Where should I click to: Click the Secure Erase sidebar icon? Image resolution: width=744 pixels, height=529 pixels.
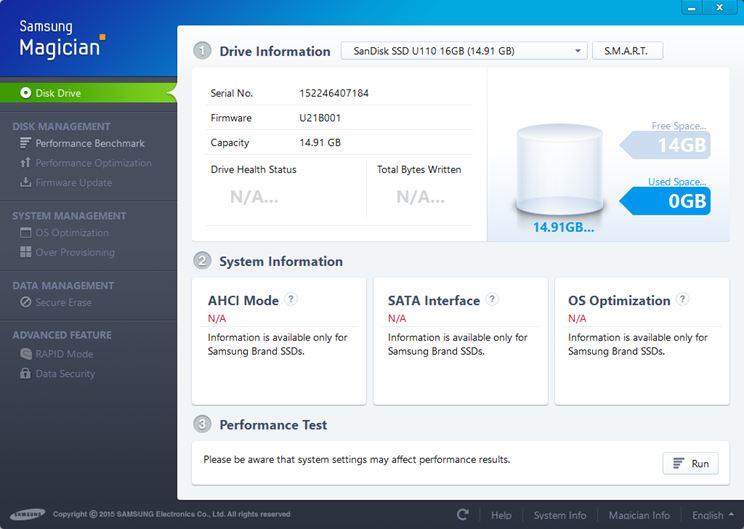coord(26,303)
